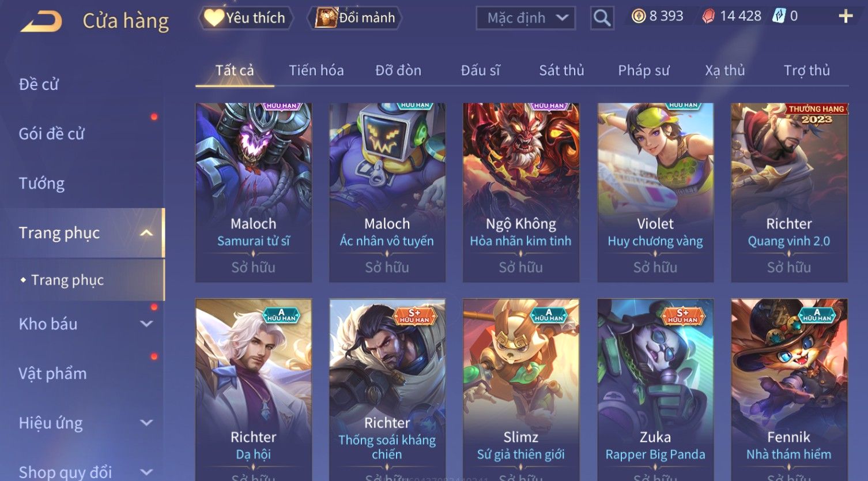Expand the Hiệu ứng sidebar section
This screenshot has height=481, width=868.
click(146, 423)
